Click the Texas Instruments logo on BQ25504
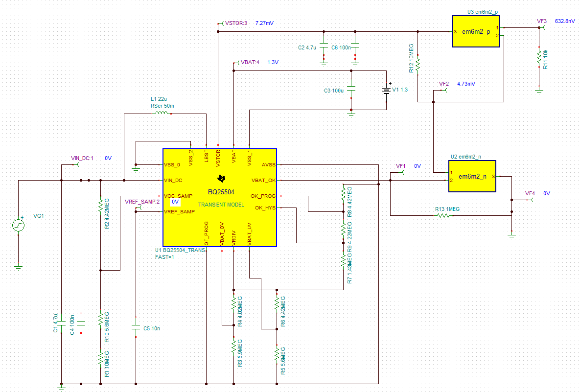 [x=221, y=179]
